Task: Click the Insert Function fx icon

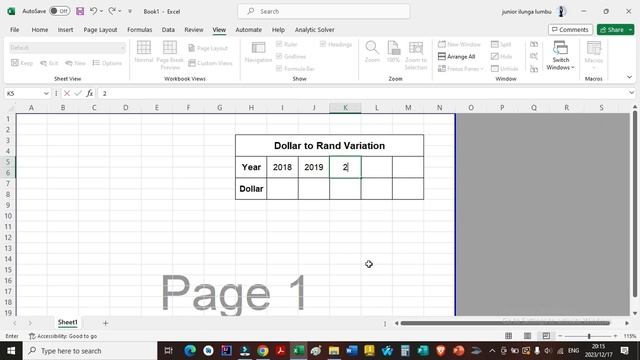Action: pyautogui.click(x=89, y=93)
